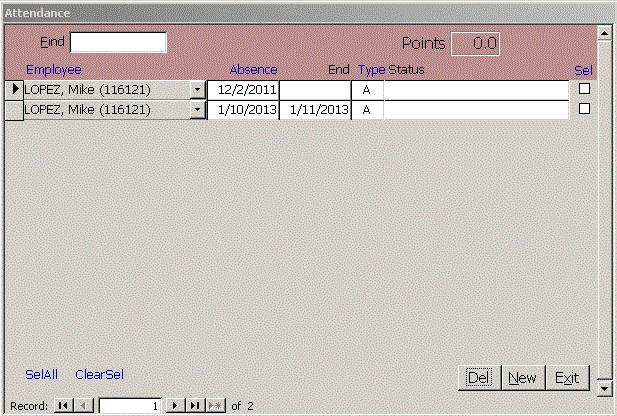Screen dimensions: 617x416
Task: Click the ClearSel link
Action: [x=99, y=375]
